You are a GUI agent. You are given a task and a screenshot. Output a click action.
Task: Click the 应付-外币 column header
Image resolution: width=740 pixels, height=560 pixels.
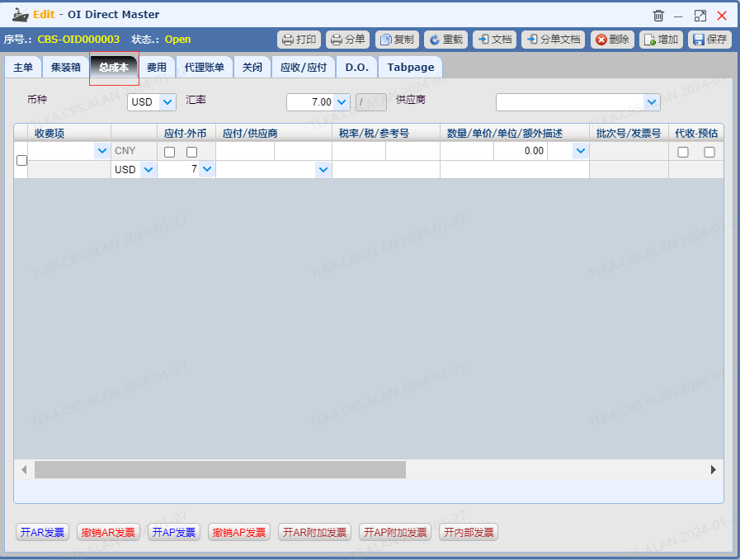[x=186, y=133]
